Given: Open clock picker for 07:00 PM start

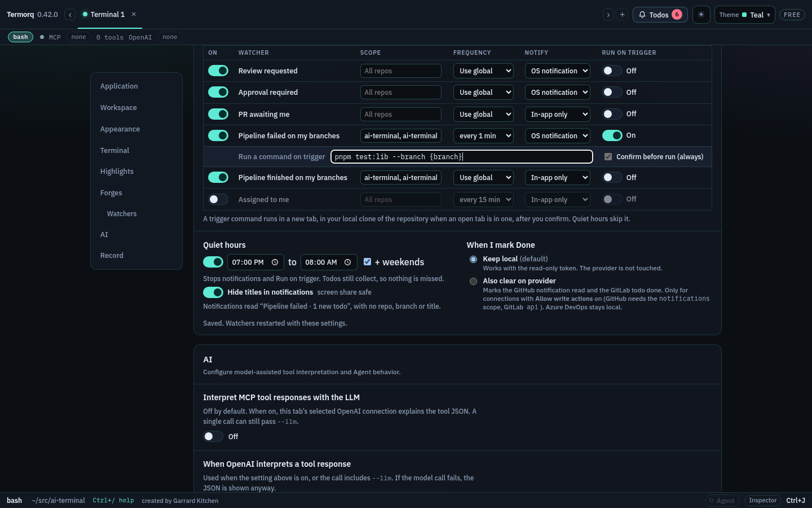Looking at the screenshot, I should click(x=275, y=262).
